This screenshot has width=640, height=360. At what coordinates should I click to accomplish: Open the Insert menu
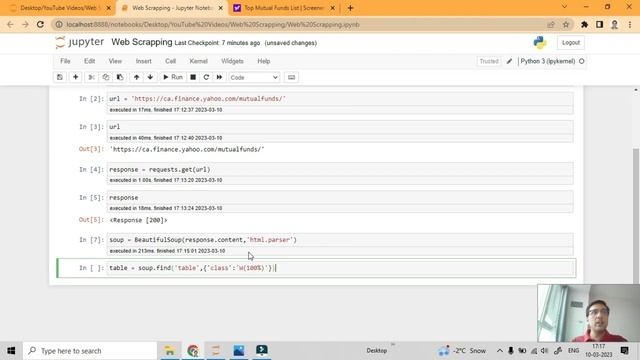144,61
